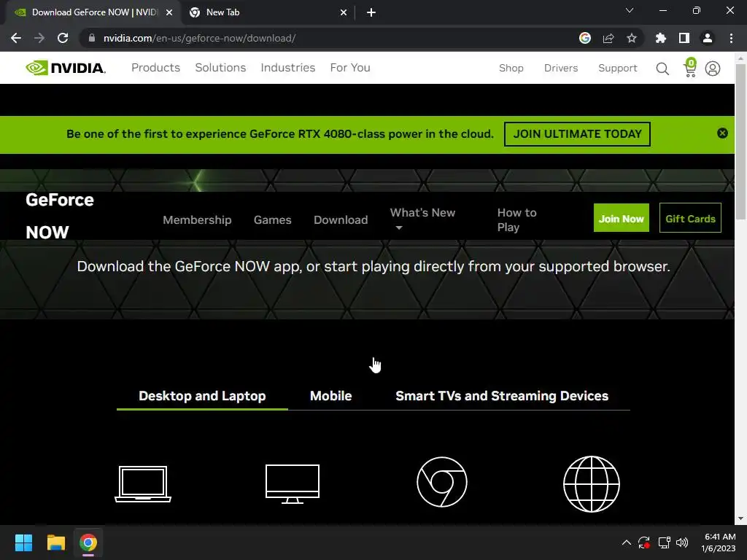The image size is (747, 560).
Task: Click the Drivers link
Action: click(x=561, y=68)
